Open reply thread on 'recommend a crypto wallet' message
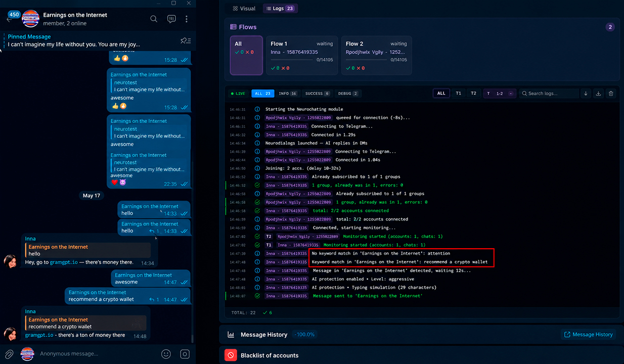Image resolution: width=624 pixels, height=364 pixels. [154, 300]
